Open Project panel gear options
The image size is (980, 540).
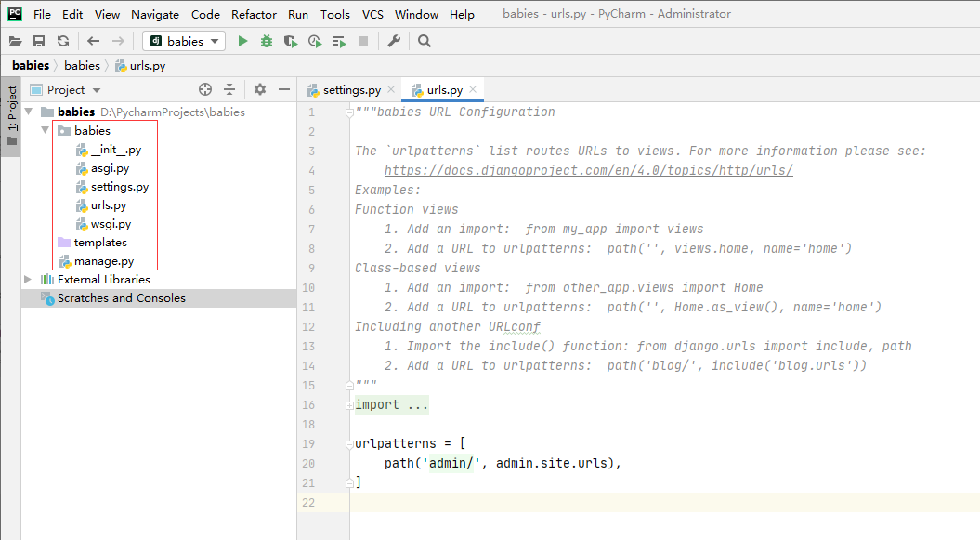[x=260, y=89]
